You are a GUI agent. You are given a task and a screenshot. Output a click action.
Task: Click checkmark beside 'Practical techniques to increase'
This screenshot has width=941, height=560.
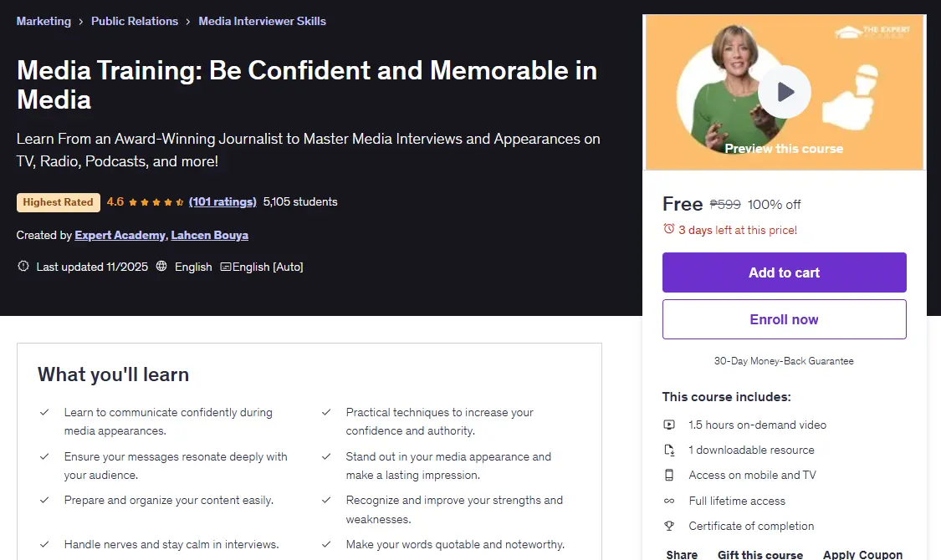pos(326,413)
